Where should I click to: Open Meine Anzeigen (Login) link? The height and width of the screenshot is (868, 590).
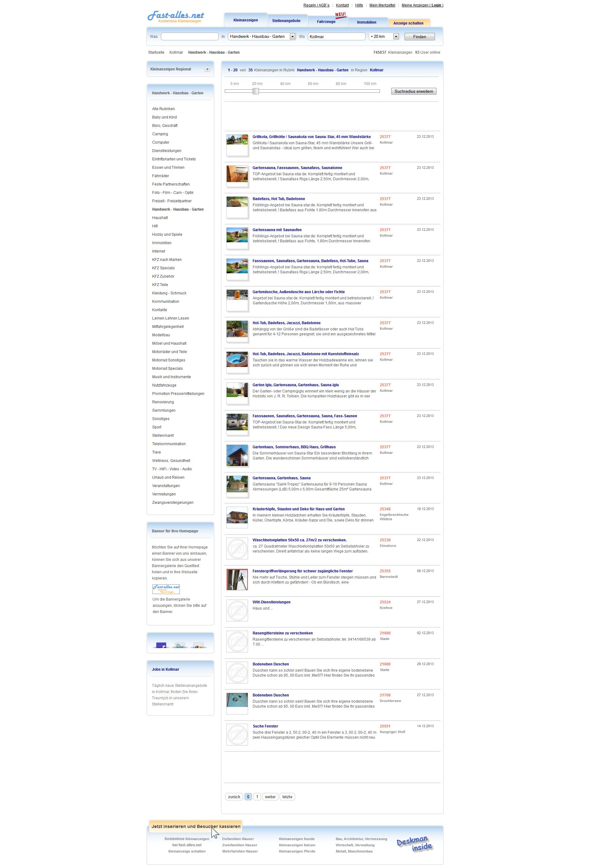pos(422,5)
